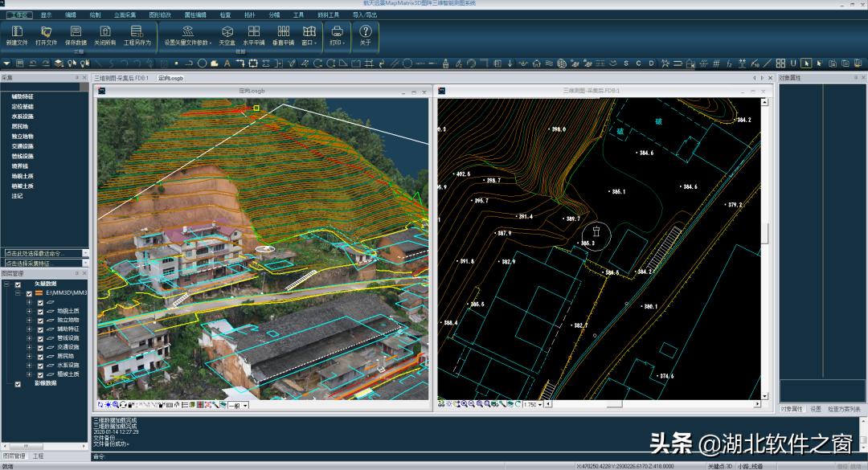The height and width of the screenshot is (470, 868).
Task: Click 工程另存为 (Save Project As) icon
Action: pyautogui.click(x=137, y=32)
